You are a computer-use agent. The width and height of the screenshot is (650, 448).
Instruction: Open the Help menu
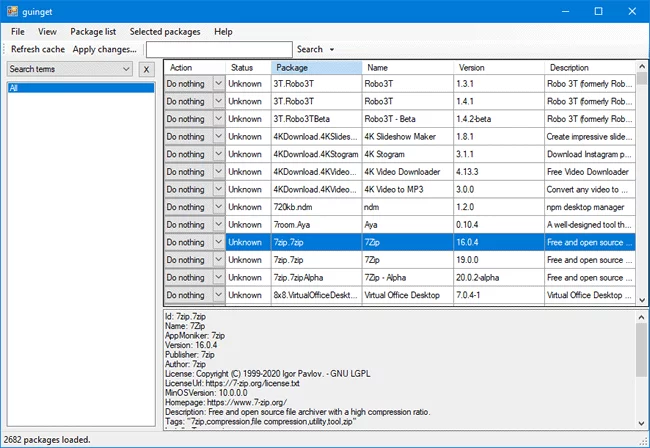point(223,31)
